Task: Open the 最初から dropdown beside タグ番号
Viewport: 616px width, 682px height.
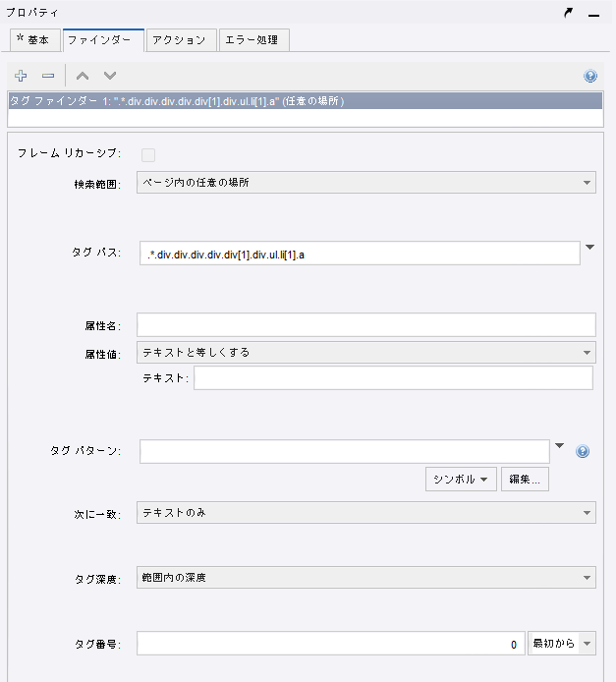Action: click(x=562, y=644)
